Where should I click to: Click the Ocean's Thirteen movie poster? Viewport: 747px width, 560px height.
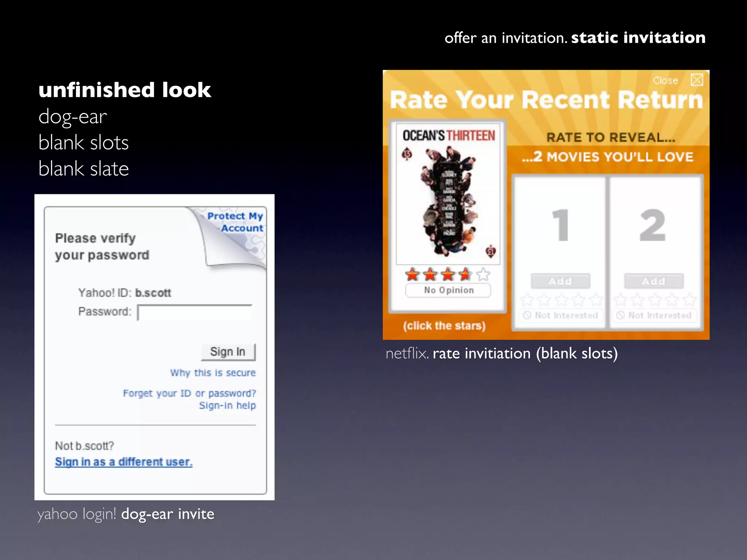[448, 194]
